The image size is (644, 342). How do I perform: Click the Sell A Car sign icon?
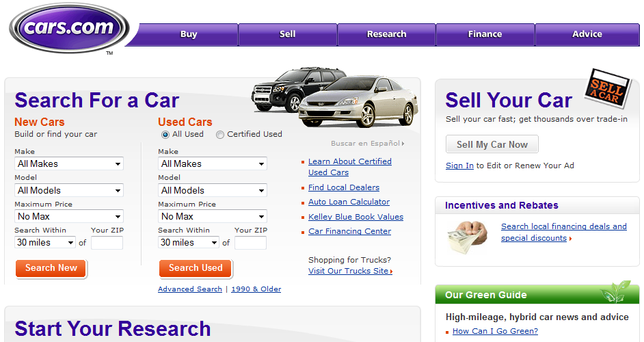(607, 88)
